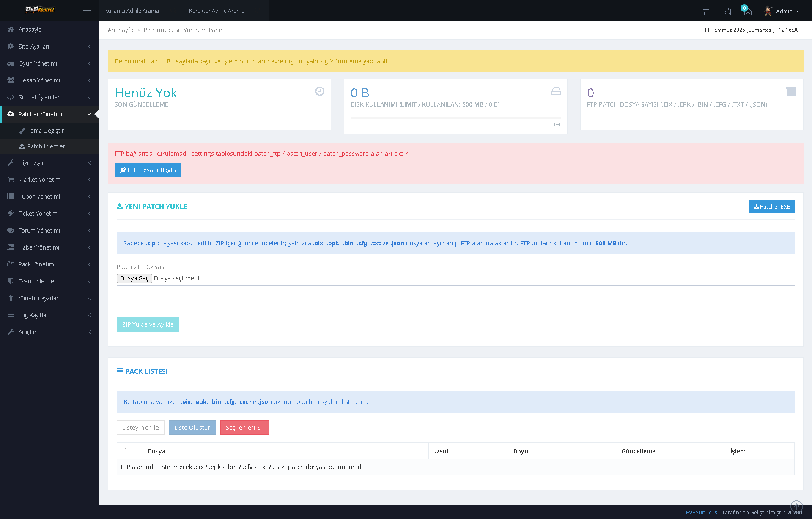Click the Forum Yönetimi chat icon
This screenshot has height=519, width=812.
click(x=11, y=231)
